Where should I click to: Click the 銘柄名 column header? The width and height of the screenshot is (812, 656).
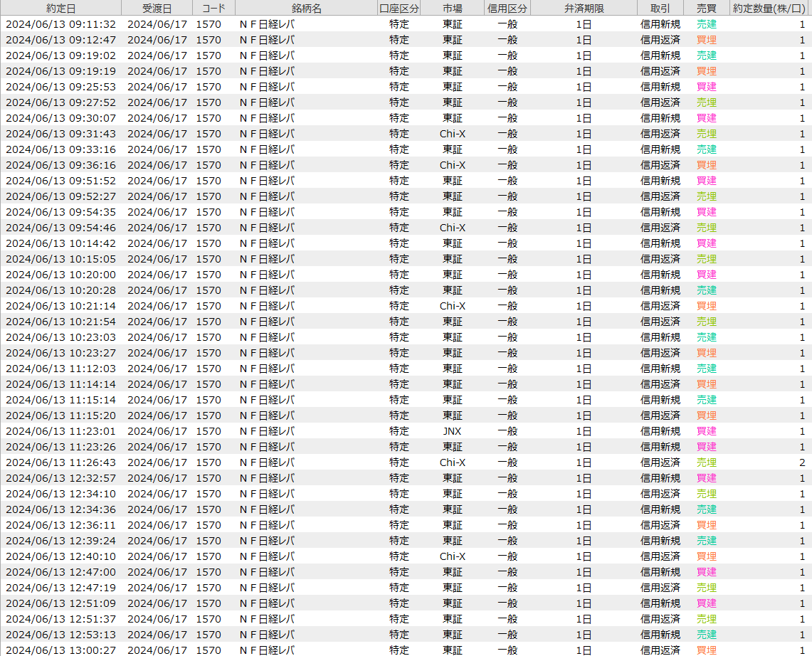pyautogui.click(x=306, y=8)
